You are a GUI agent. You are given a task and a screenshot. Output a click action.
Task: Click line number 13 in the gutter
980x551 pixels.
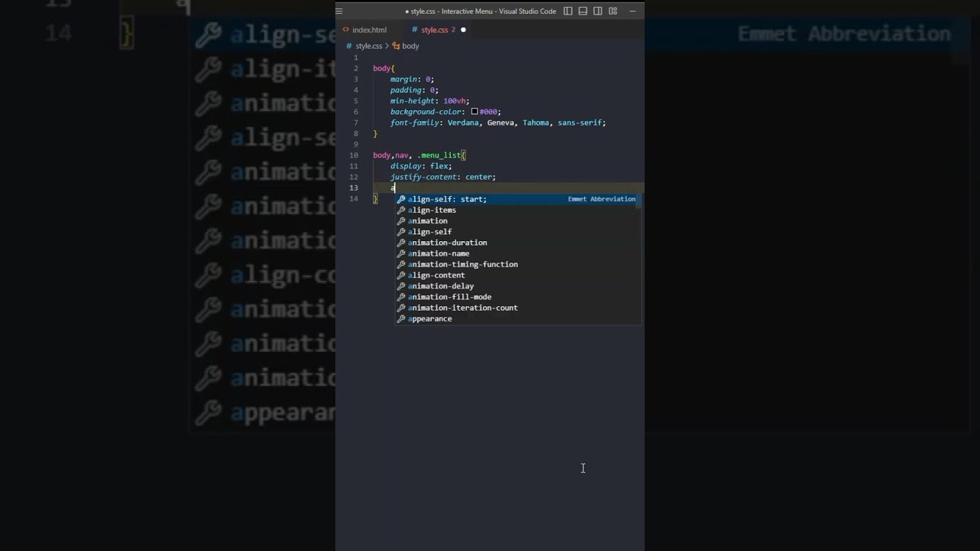pos(354,187)
